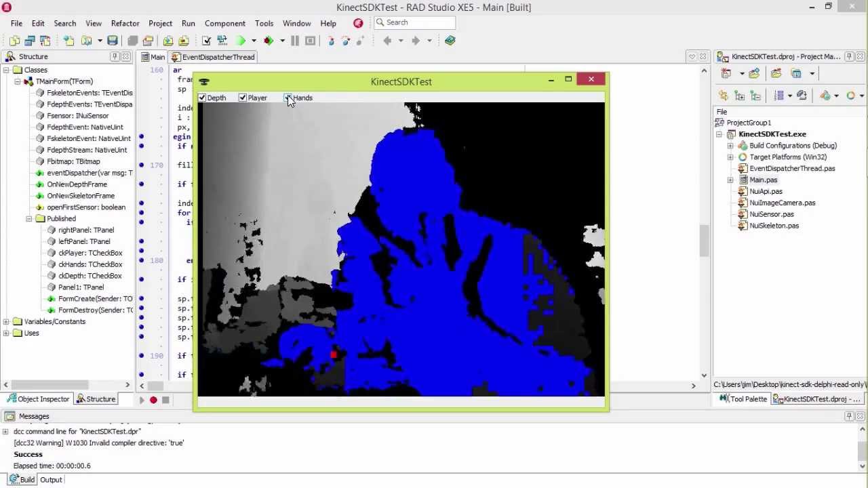The width and height of the screenshot is (868, 488).
Task: Switch to the Output tab
Action: pyautogui.click(x=51, y=480)
